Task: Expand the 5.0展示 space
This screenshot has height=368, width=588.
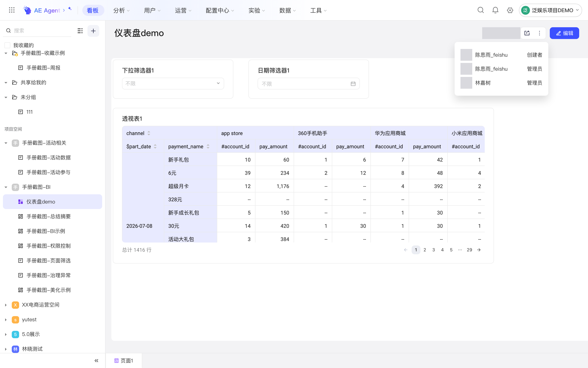Action: click(x=6, y=334)
